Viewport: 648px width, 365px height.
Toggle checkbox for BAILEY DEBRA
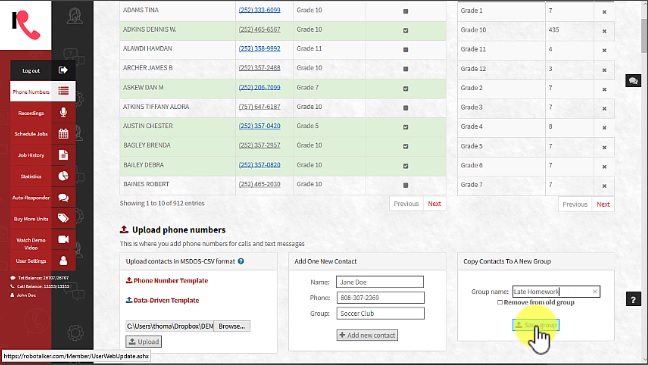click(x=405, y=166)
